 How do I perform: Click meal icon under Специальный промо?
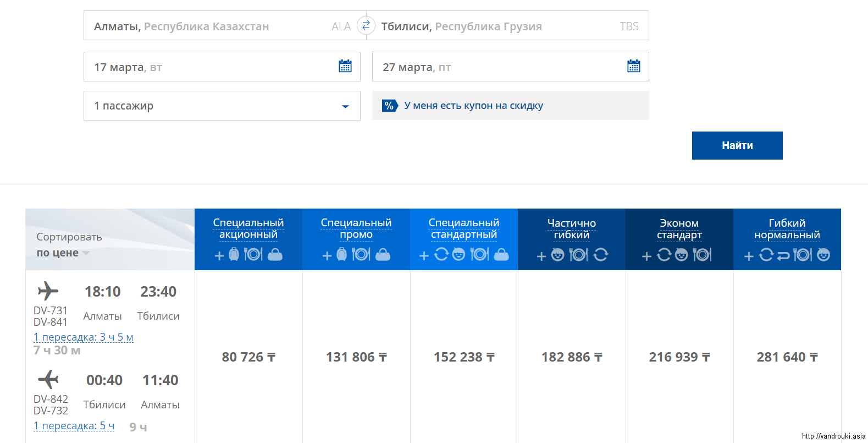pyautogui.click(x=361, y=254)
